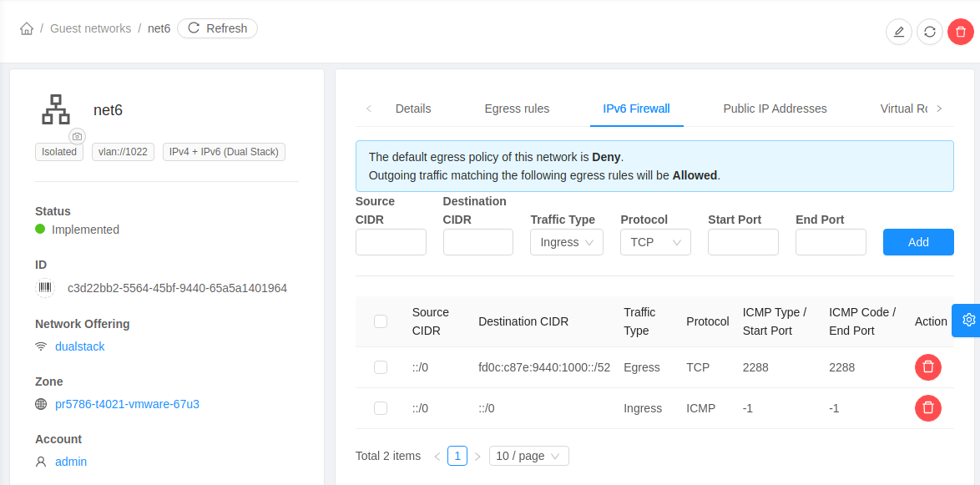Image resolution: width=980 pixels, height=485 pixels.
Task: Click the camera icon on the net6 network badge
Action: 77,136
